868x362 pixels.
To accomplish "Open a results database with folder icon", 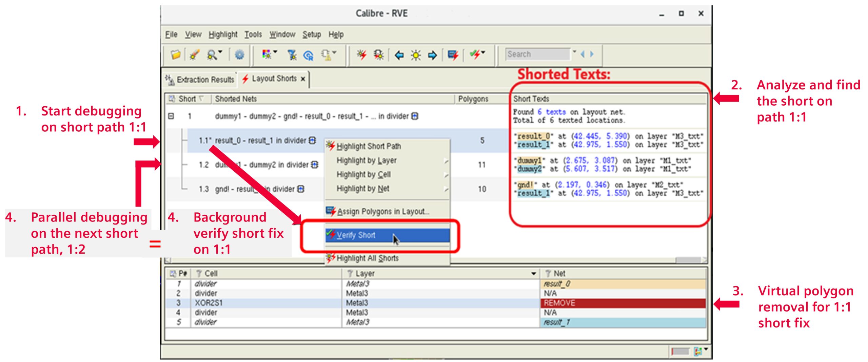I will [175, 55].
